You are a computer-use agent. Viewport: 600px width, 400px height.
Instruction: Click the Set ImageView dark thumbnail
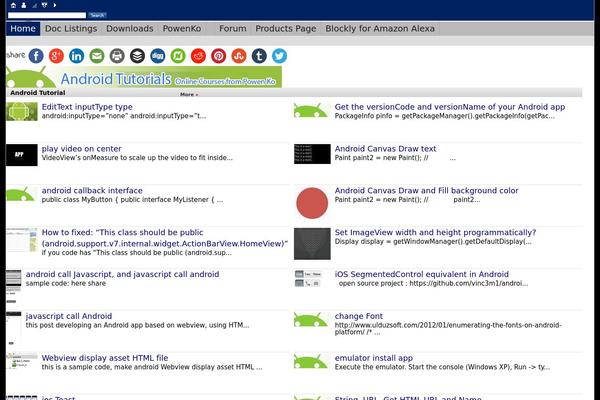(312, 244)
